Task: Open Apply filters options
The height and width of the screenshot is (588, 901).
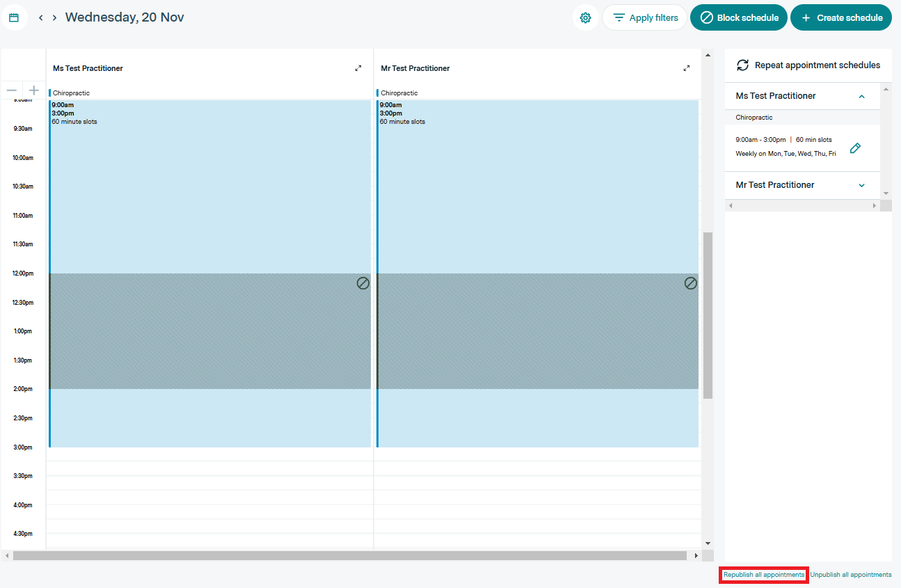Action: 644,17
